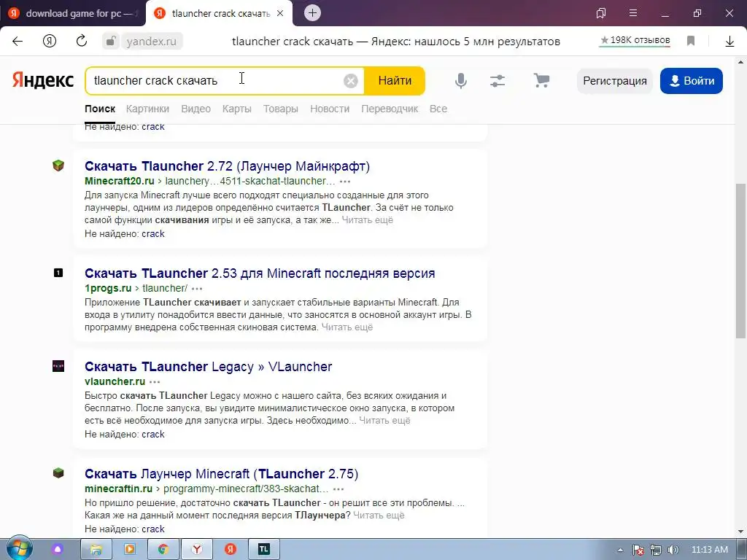Open minecraftin.ru result favicon
The image size is (747, 560).
[x=58, y=473]
